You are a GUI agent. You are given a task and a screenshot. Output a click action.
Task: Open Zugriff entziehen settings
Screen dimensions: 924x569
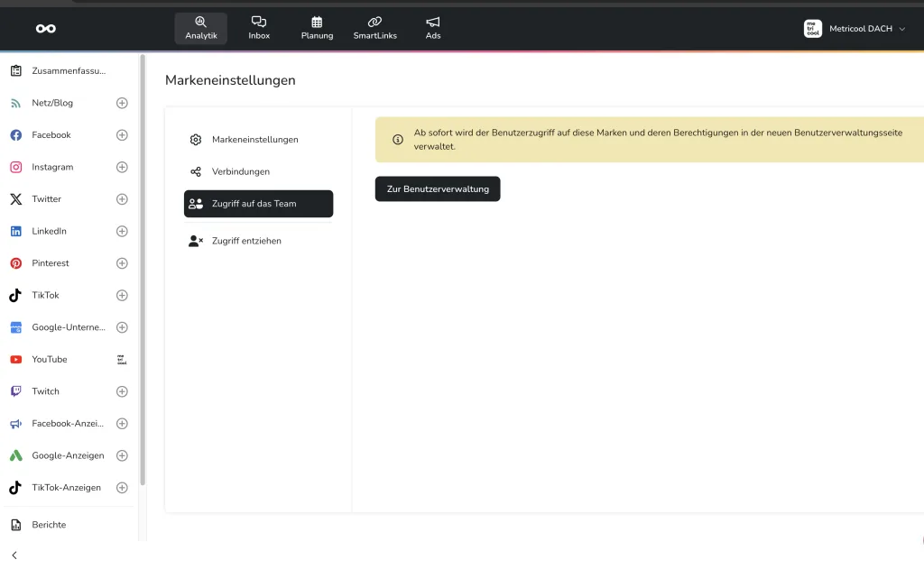click(246, 241)
